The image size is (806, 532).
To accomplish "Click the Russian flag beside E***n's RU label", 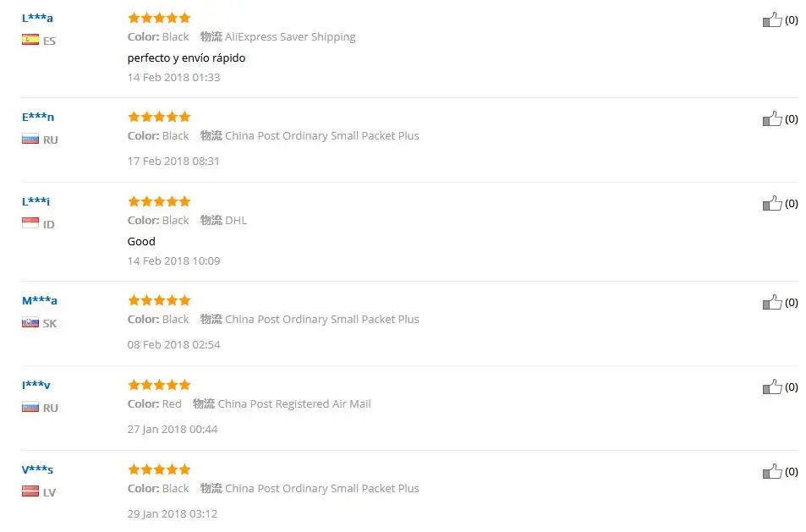I will (30, 139).
